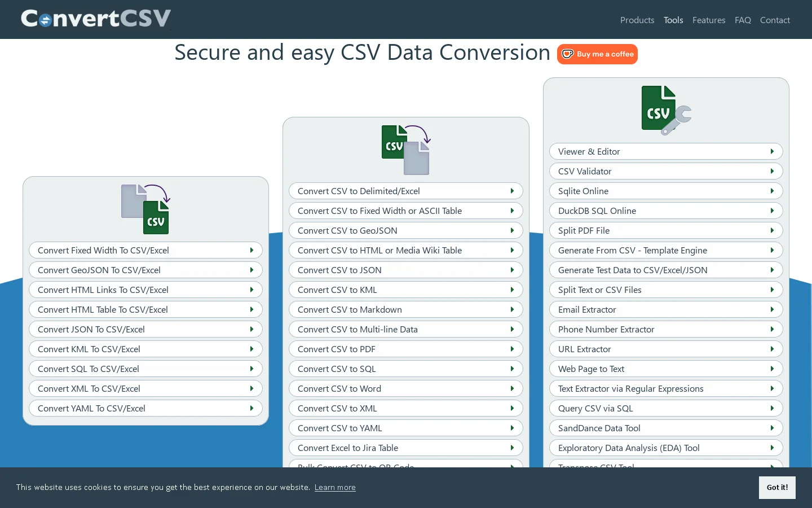This screenshot has width=812, height=508.
Task: Dismiss cookie notice with Got it!
Action: (x=777, y=487)
